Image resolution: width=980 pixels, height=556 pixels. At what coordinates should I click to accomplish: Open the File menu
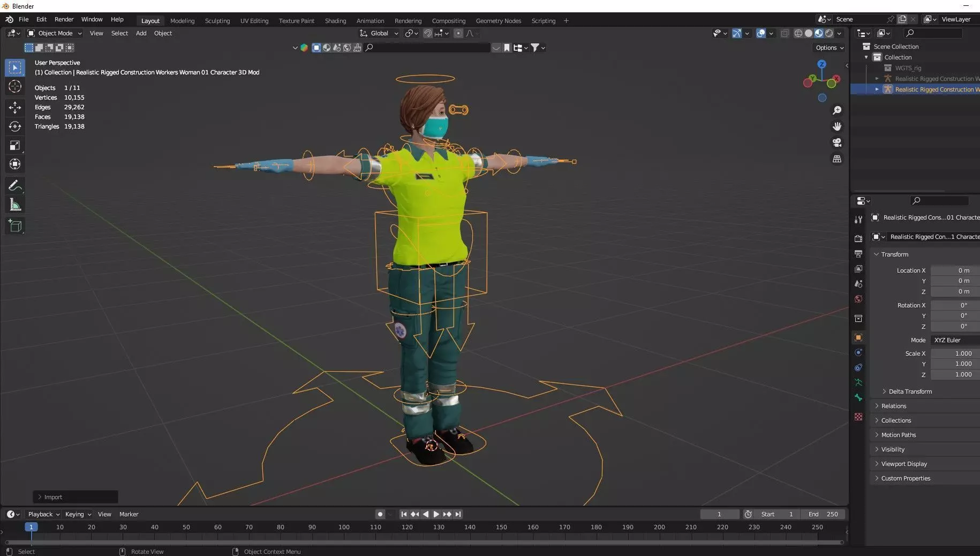(24, 19)
